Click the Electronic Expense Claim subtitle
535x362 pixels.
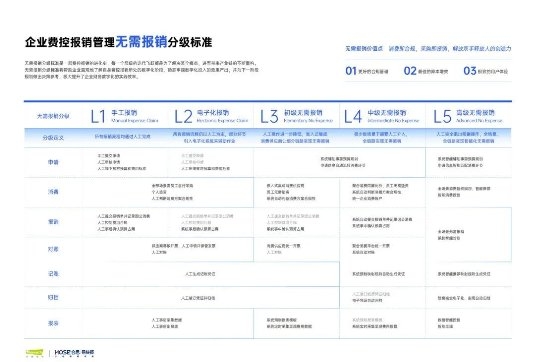(222, 121)
